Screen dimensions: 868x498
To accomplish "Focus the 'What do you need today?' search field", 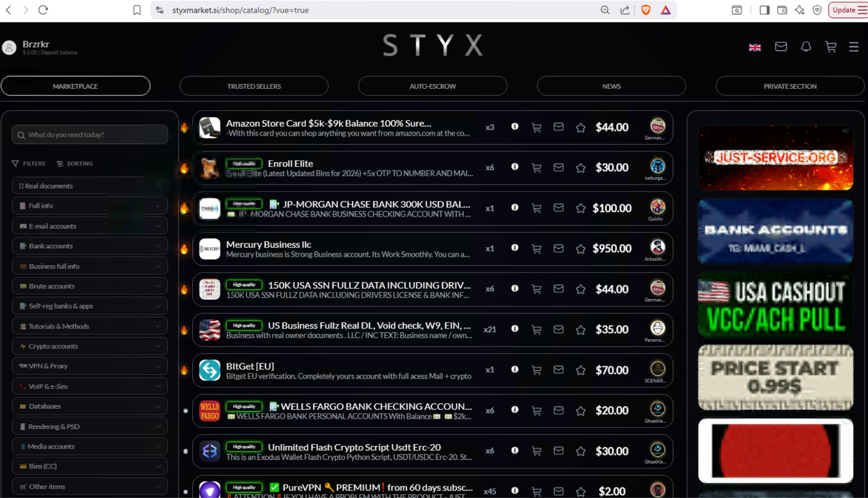I will tap(90, 135).
